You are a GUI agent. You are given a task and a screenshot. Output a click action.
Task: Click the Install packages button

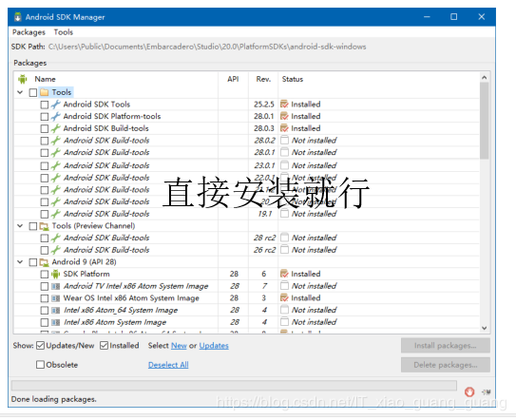(x=446, y=346)
